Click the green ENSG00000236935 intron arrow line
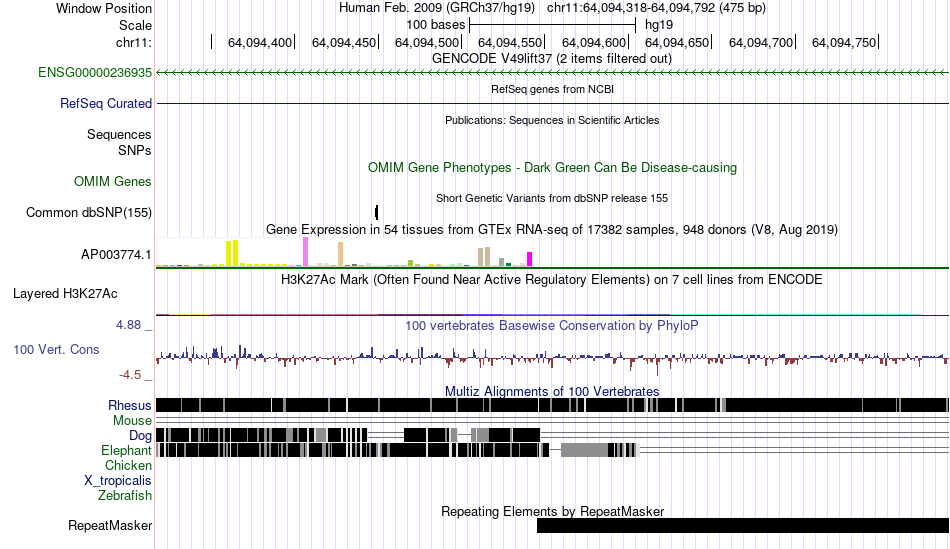 [x=552, y=73]
